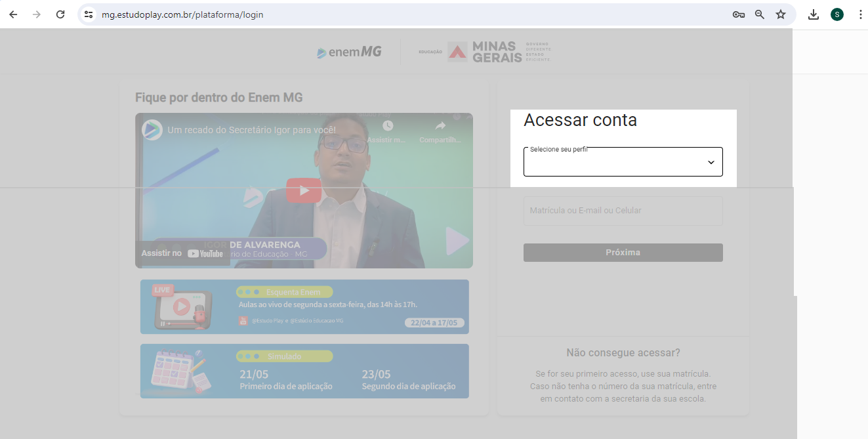Viewport: 868px width, 439px height.
Task: Open the zoom magnifier icon in address bar
Action: pos(760,14)
